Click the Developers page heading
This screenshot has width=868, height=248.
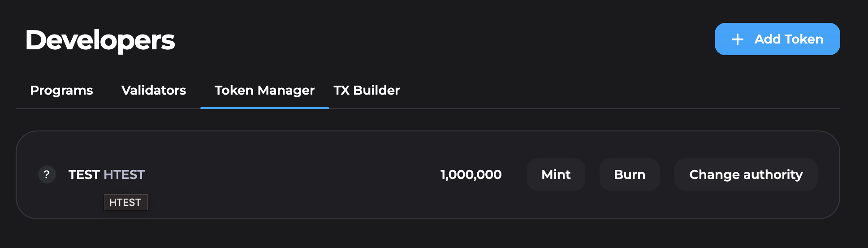pos(100,40)
